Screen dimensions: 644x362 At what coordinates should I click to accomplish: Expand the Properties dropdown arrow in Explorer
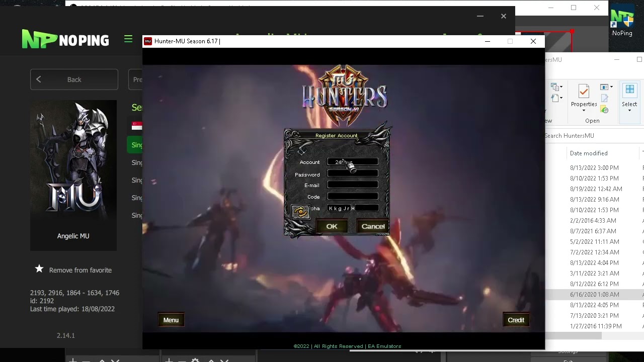point(584,111)
